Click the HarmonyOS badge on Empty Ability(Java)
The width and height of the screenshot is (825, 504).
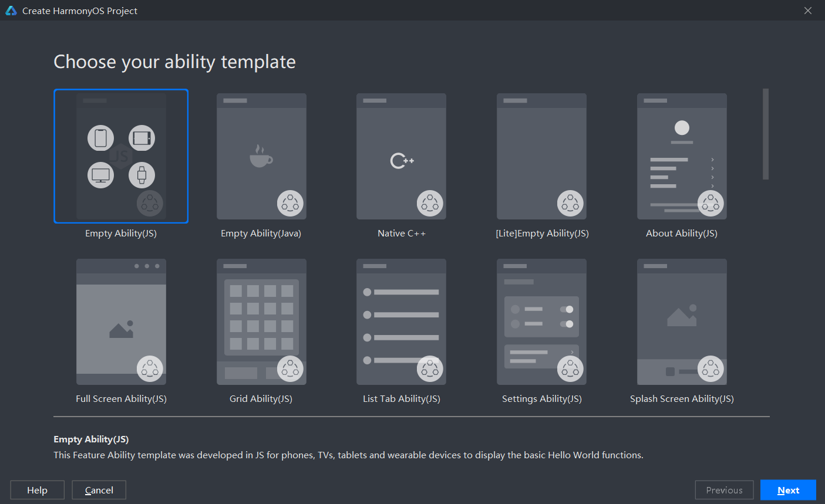[290, 204]
